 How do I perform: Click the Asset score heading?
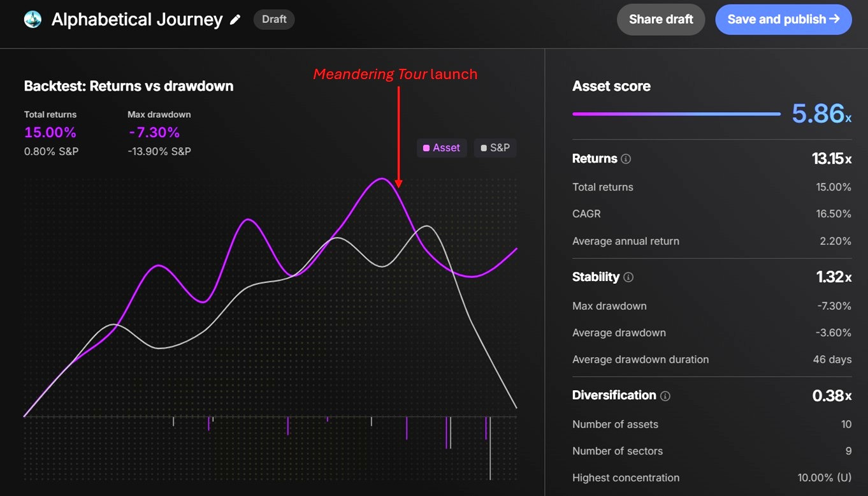pos(611,86)
